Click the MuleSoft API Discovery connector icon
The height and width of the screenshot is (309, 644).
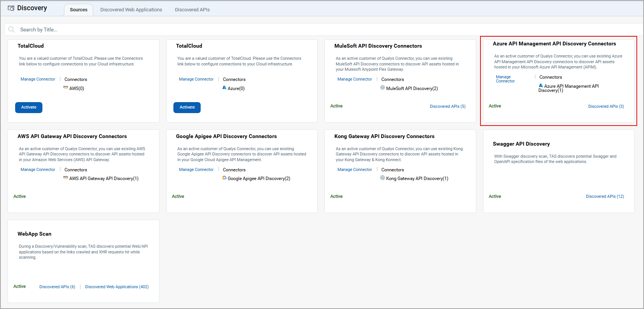point(382,87)
